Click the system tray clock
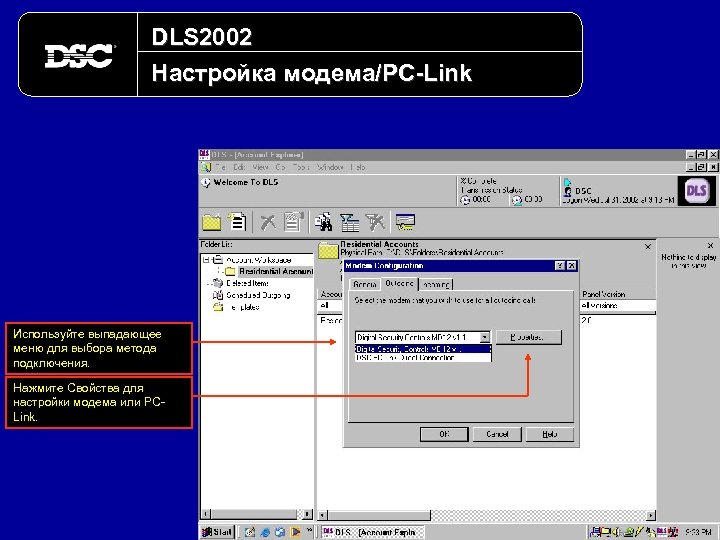This screenshot has width=720, height=540. 699,532
